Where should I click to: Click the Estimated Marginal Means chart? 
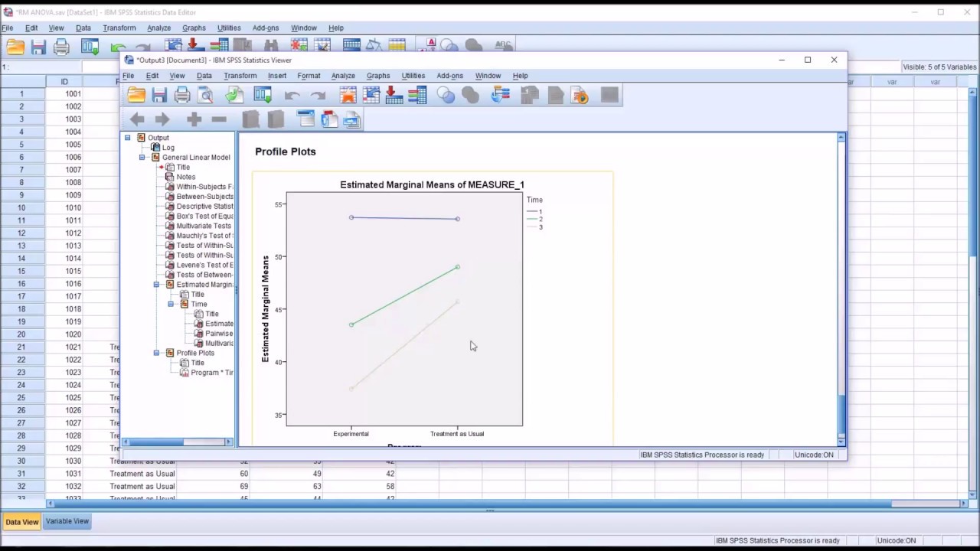click(433, 308)
